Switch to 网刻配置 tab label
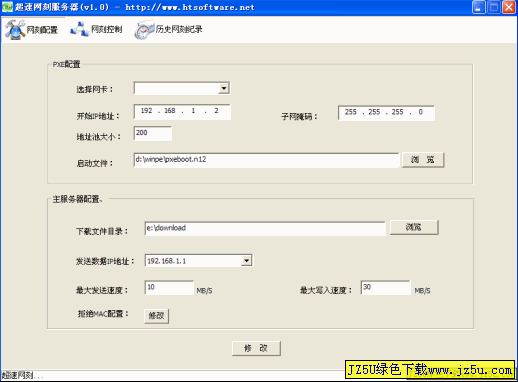Screen dimensions: 518x382 pyautogui.click(x=42, y=30)
